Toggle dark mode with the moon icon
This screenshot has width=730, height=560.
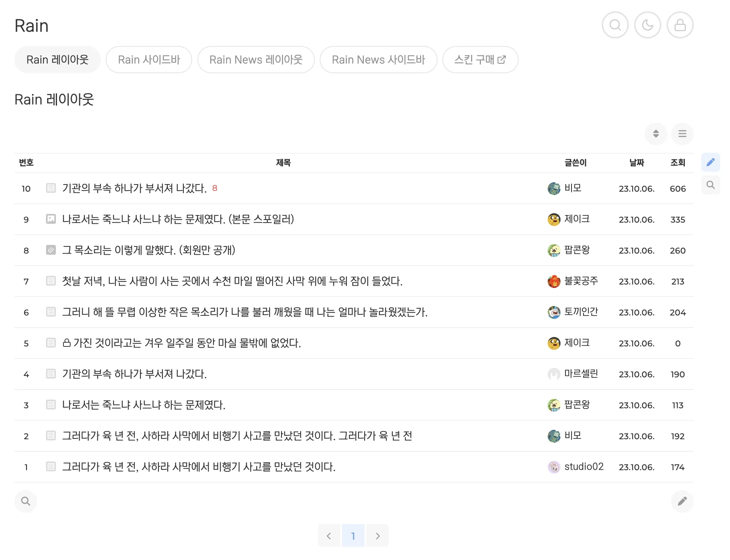(x=647, y=25)
